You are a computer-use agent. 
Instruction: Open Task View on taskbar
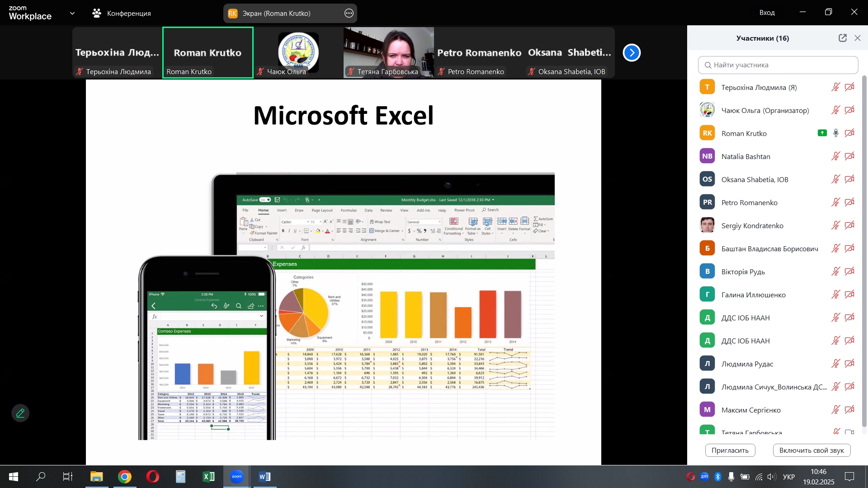click(68, 477)
